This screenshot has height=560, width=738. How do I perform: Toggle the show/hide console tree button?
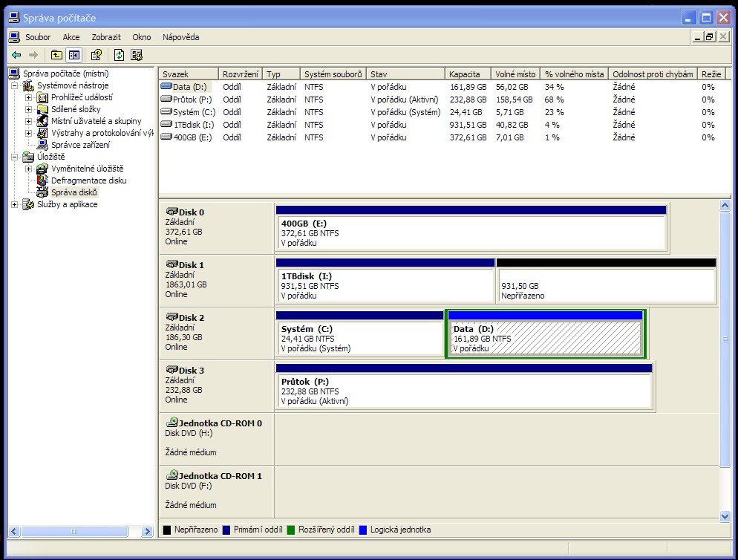[x=74, y=55]
